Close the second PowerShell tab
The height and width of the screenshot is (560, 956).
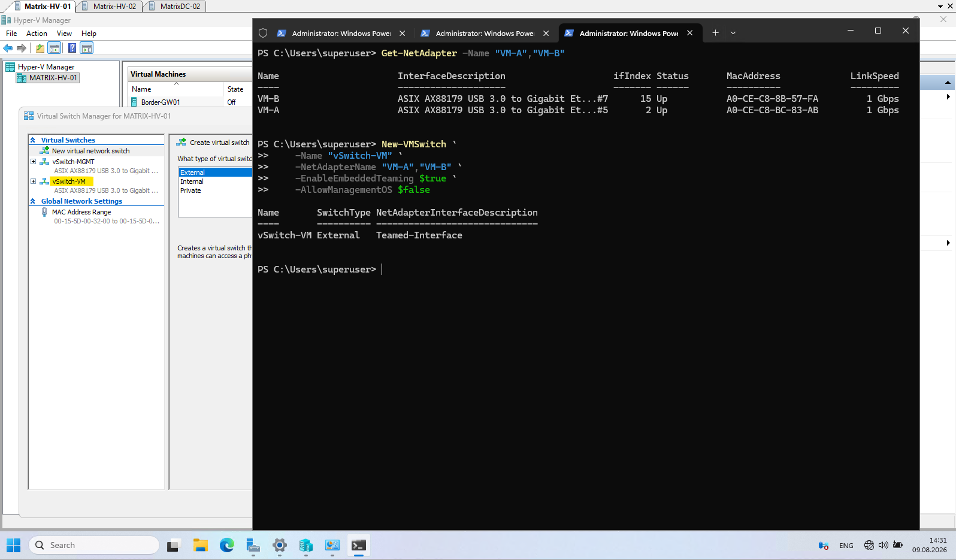(546, 34)
